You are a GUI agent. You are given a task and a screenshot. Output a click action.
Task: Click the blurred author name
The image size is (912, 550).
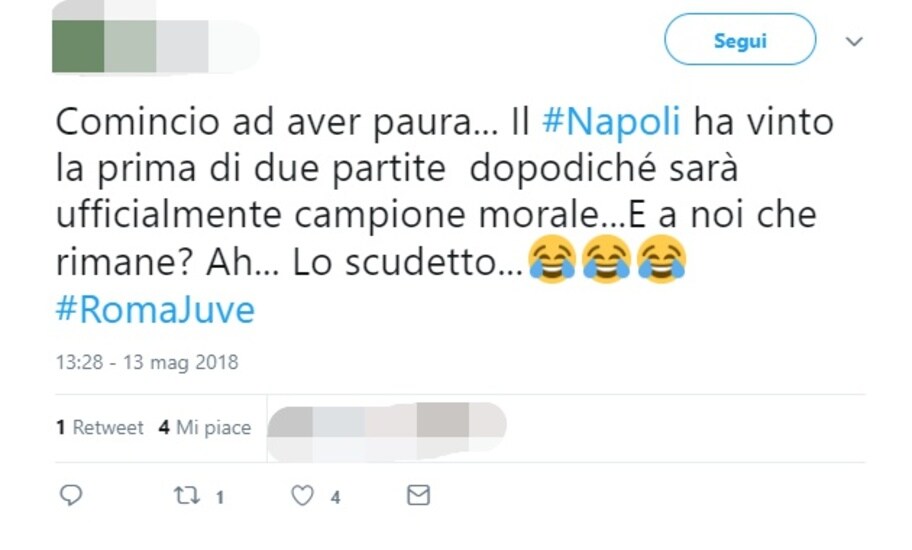tap(181, 45)
